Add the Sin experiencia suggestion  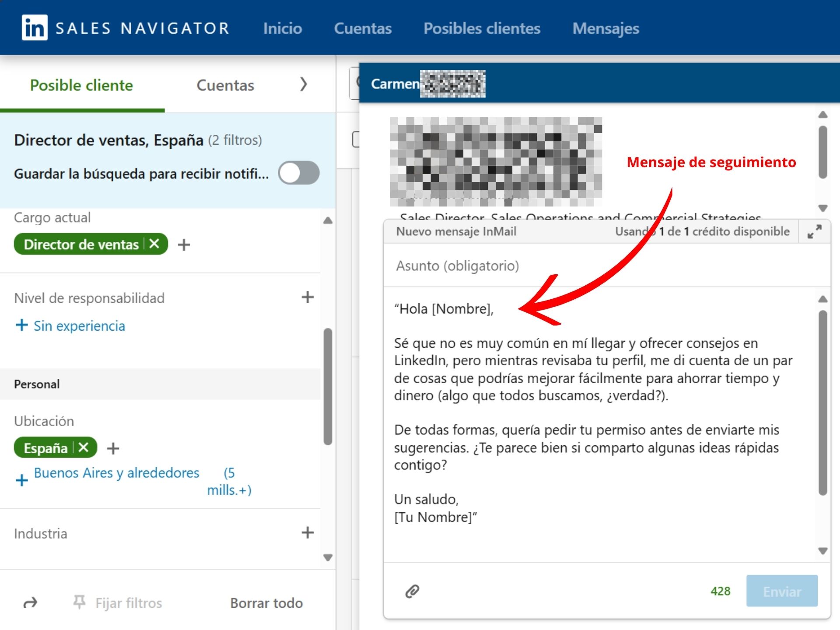70,325
